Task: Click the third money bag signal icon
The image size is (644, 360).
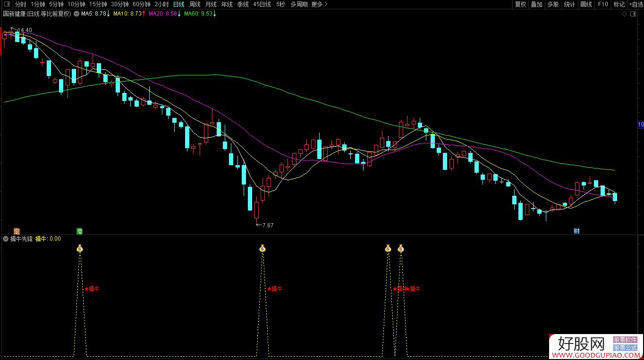Action: tap(388, 248)
